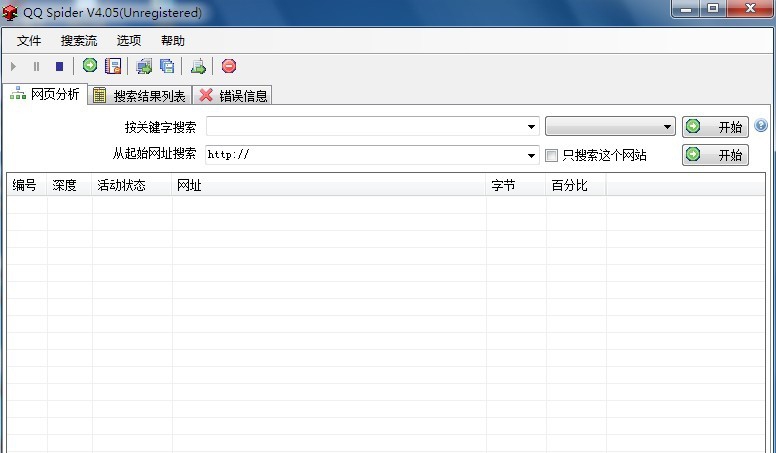
Task: Click the 从起始网址搜索 label text
Action: 154,153
